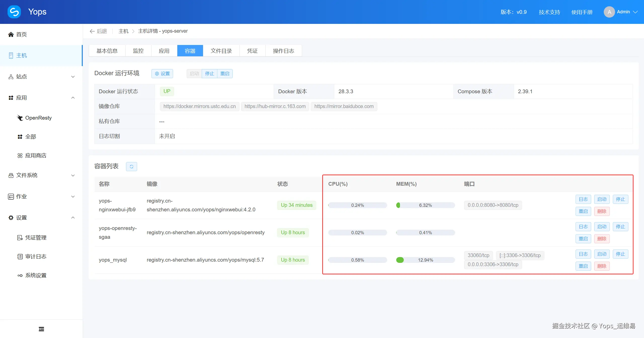The width and height of the screenshot is (644, 338).
Task: Click the yops_mysql MEM usage bar
Action: click(x=425, y=260)
